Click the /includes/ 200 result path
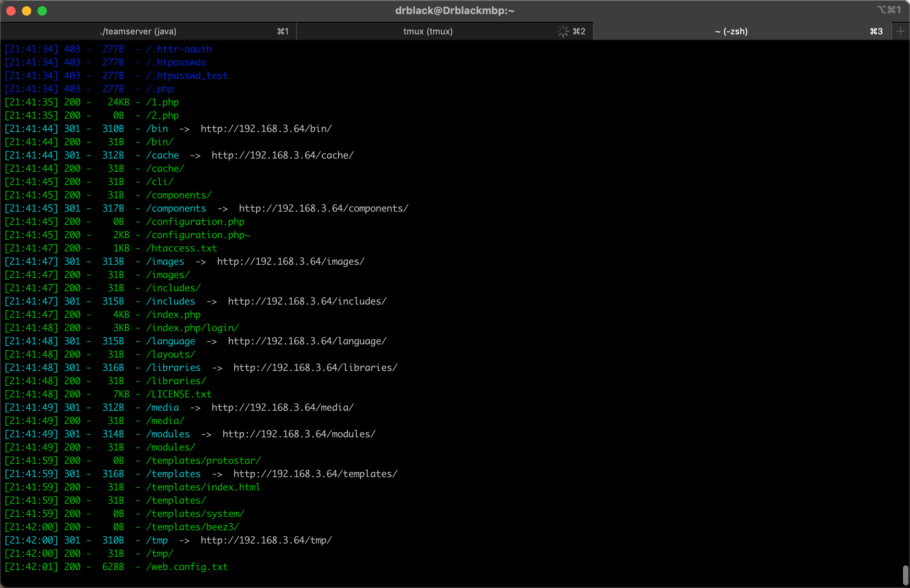910x588 pixels. coord(173,288)
